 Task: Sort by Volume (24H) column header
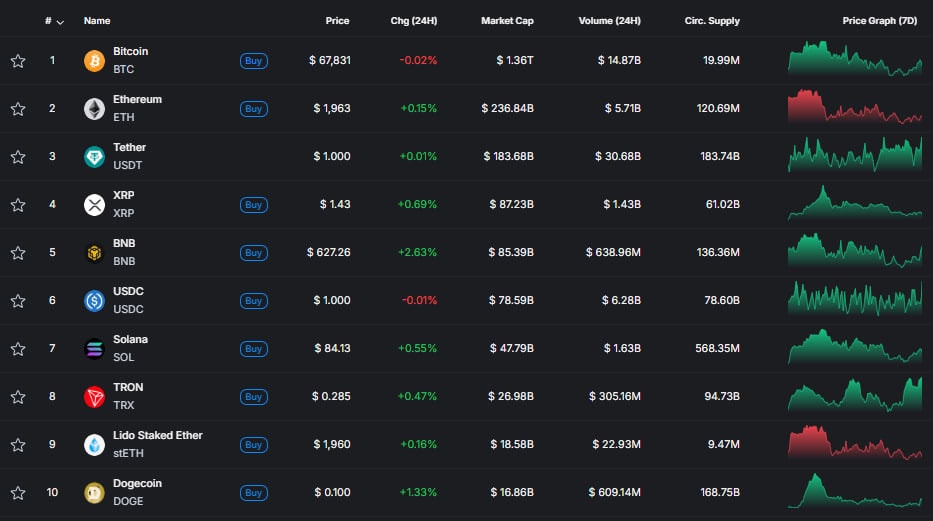[x=609, y=21]
